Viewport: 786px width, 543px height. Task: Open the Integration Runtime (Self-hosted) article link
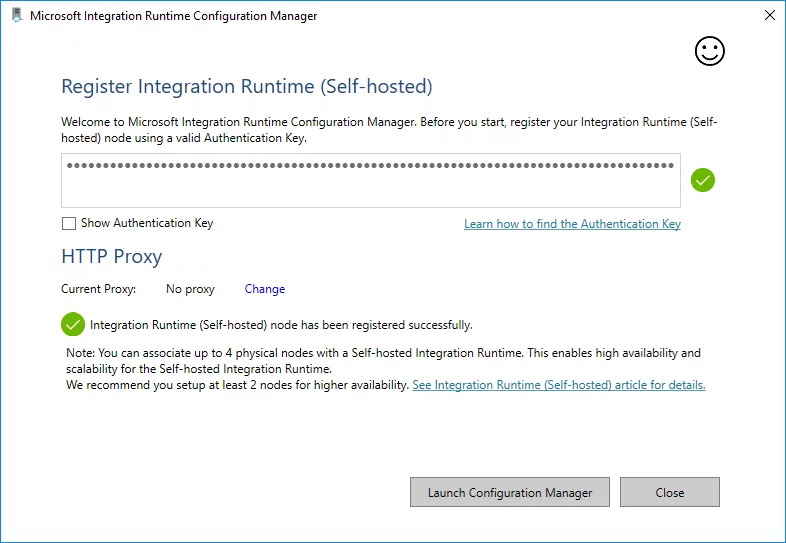[558, 385]
